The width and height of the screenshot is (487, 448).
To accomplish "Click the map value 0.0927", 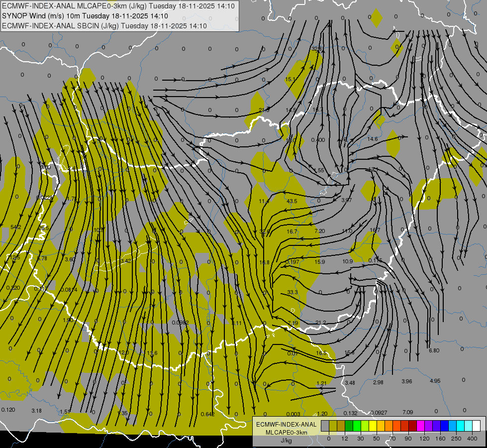I will click(x=379, y=413).
